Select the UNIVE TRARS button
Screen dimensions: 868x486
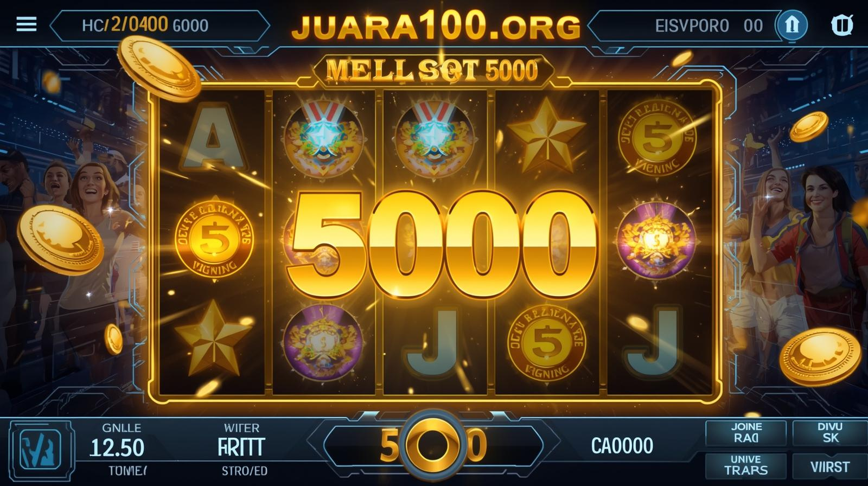click(x=746, y=465)
